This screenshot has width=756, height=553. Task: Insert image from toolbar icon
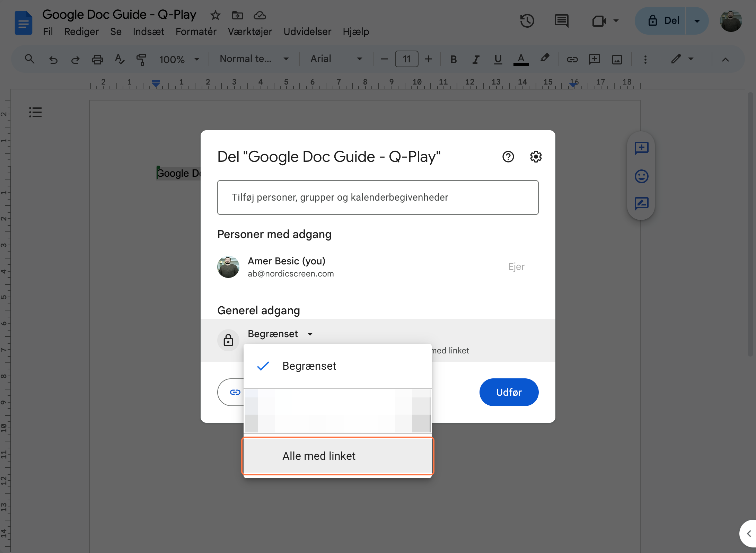(617, 60)
